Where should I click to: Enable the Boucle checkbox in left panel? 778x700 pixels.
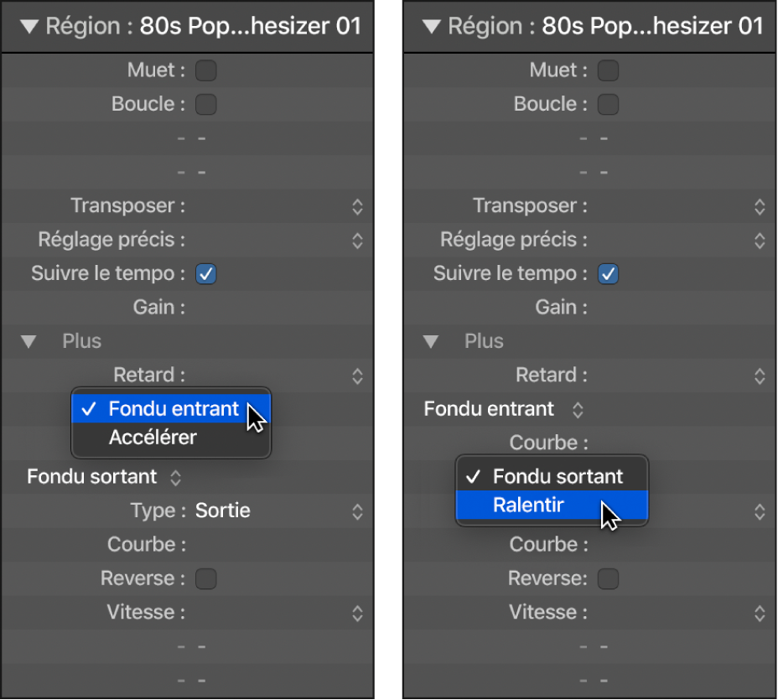[206, 104]
